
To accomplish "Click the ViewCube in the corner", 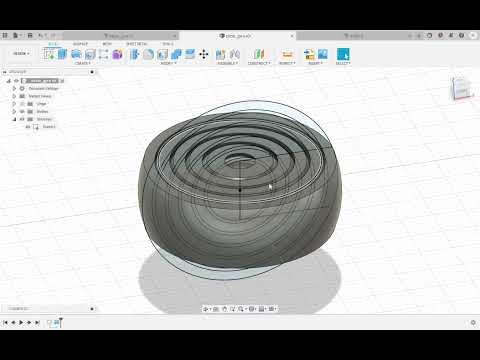I will [x=461, y=88].
